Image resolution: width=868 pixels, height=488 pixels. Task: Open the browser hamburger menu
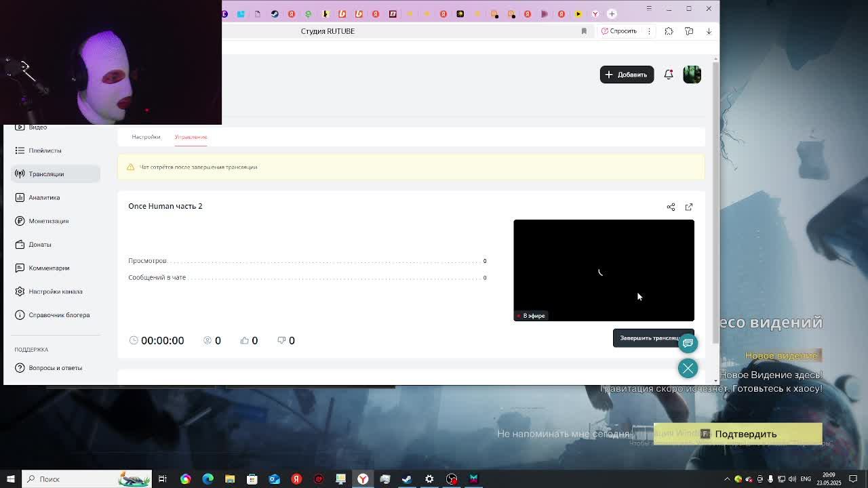tap(649, 8)
